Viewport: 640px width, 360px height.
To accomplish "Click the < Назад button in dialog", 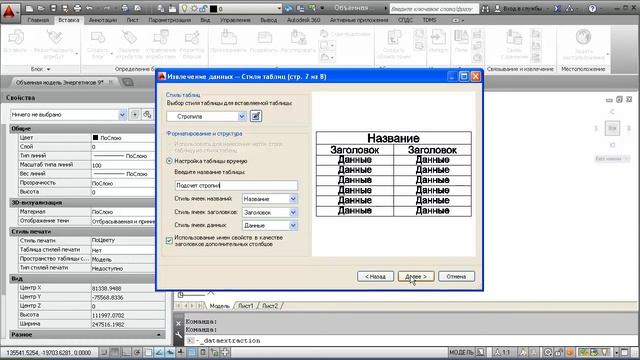I will (x=375, y=276).
